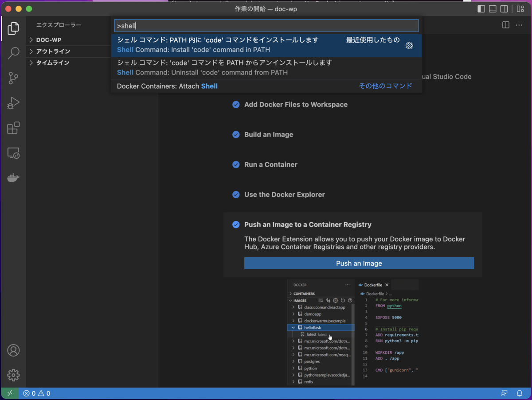Open the Manage gear in activity bar
Screen dimensions: 532x400
[x=13, y=375]
